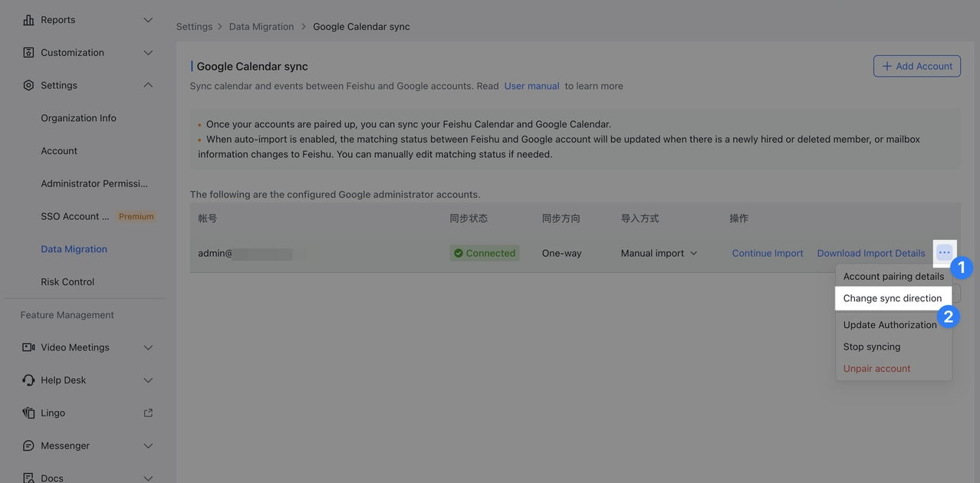This screenshot has height=483, width=980.
Task: Go to Data Migration breadcrumb
Action: pyautogui.click(x=261, y=27)
